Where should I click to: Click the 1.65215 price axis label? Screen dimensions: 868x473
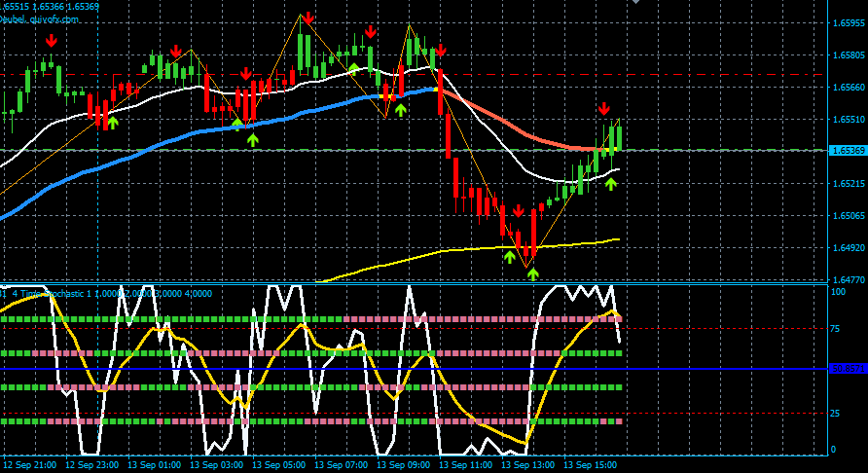coord(849,183)
